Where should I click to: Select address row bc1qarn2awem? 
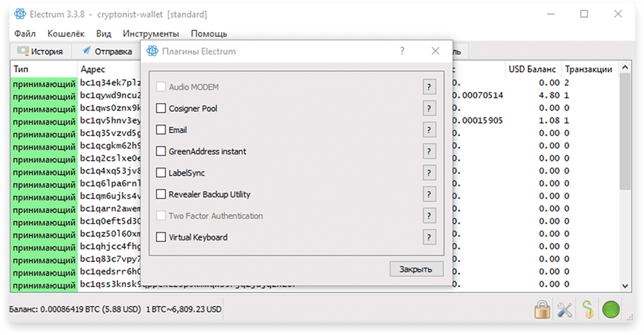[111, 209]
